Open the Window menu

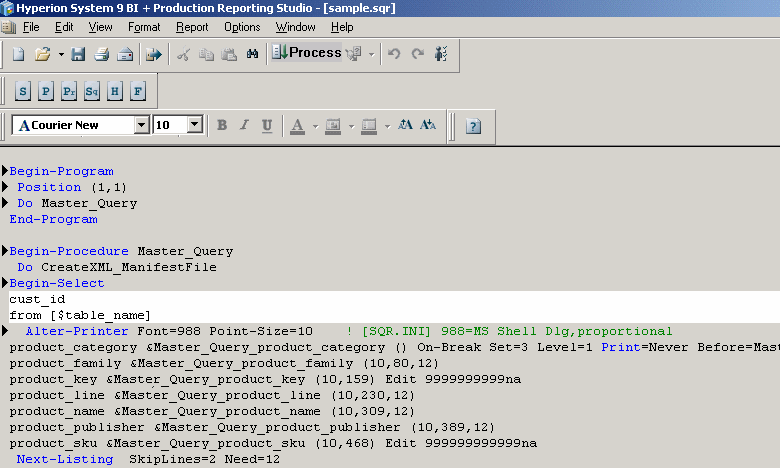pos(295,27)
